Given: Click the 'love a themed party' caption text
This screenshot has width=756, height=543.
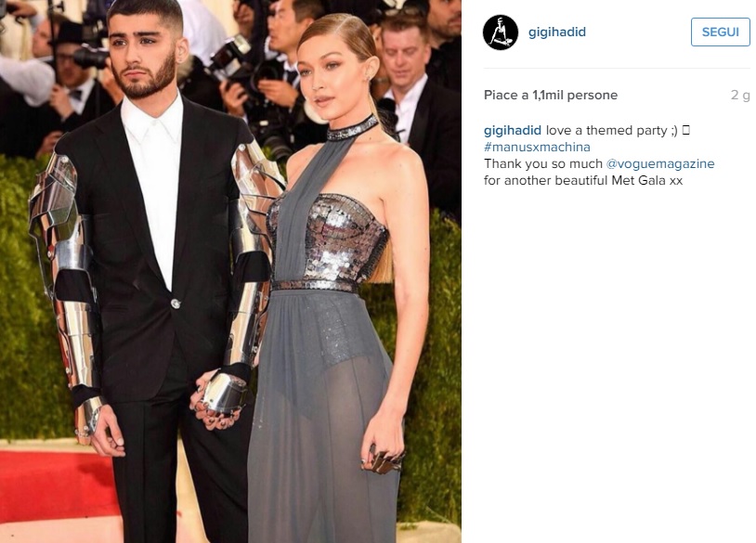Looking at the screenshot, I should pyautogui.click(x=606, y=131).
